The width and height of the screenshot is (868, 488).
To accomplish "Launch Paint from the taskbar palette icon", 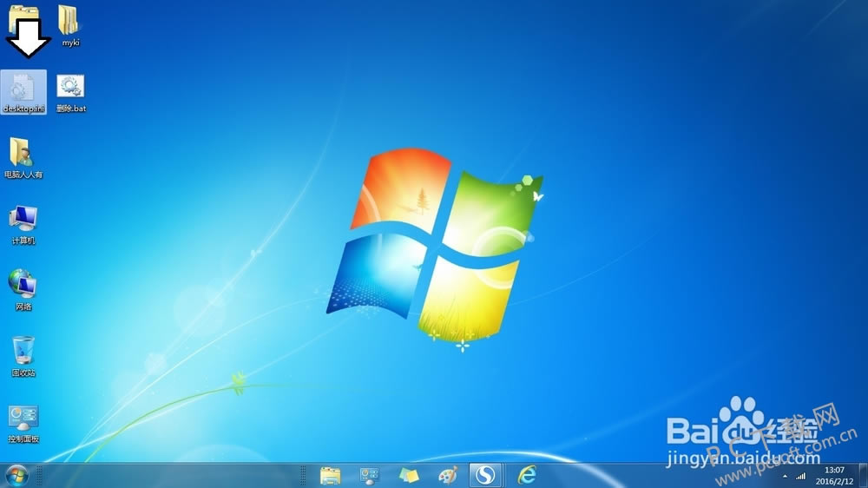I will click(x=448, y=475).
